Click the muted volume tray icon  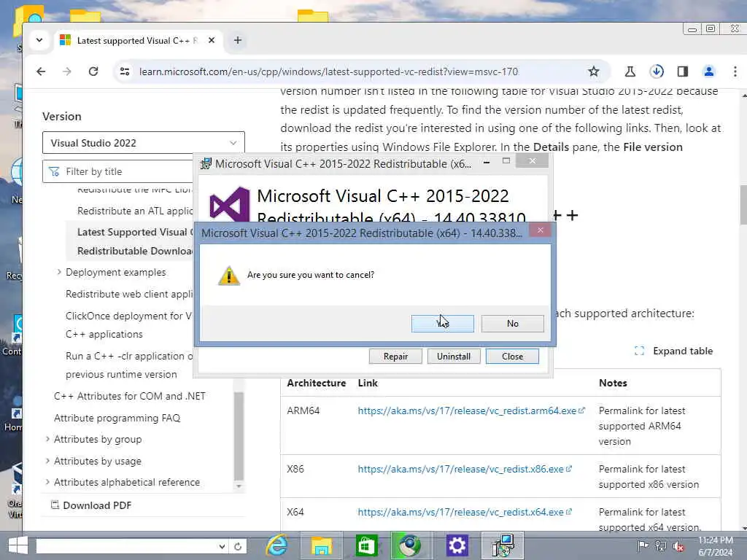tap(678, 545)
